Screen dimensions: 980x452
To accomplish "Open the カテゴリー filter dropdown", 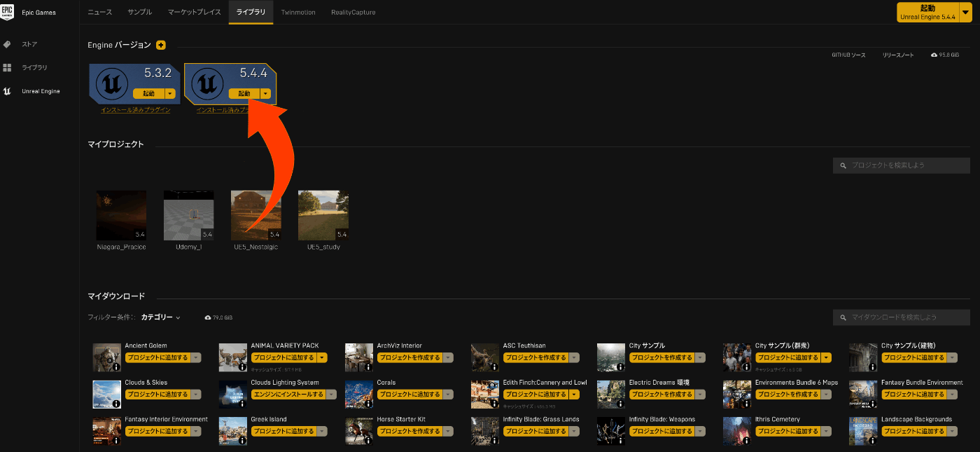I will (160, 317).
